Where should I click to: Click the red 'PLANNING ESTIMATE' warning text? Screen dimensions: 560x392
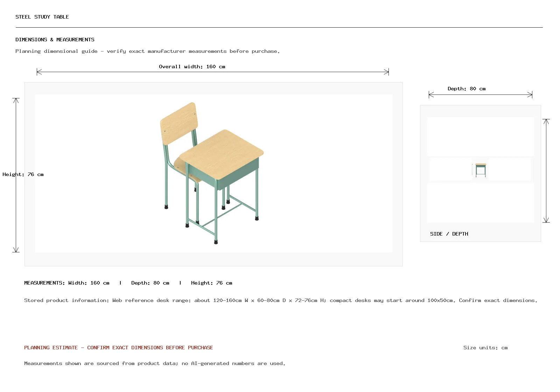119,348
